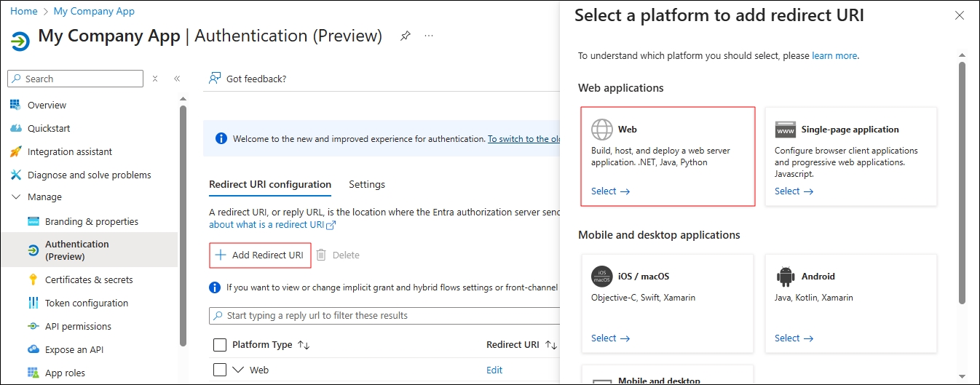Collapse the sidebar with double chevron icon
Viewport: 980px width, 385px height.
[x=177, y=79]
